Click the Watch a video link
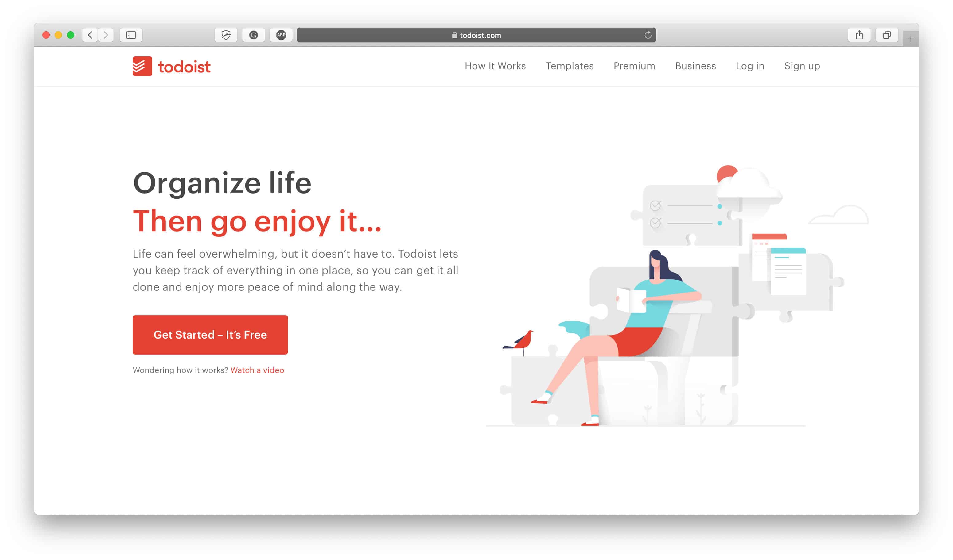The height and width of the screenshot is (560, 953). [x=258, y=370]
